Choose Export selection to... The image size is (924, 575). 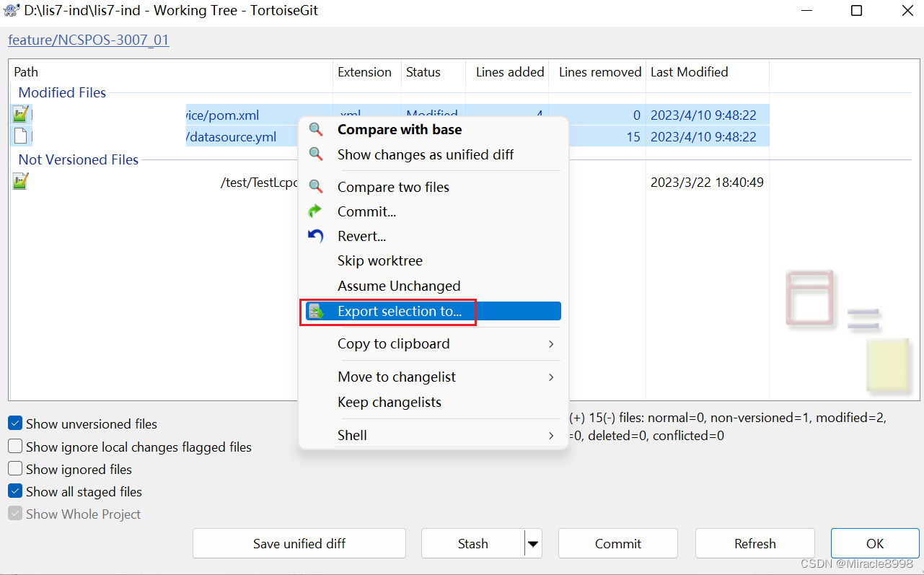(x=434, y=312)
